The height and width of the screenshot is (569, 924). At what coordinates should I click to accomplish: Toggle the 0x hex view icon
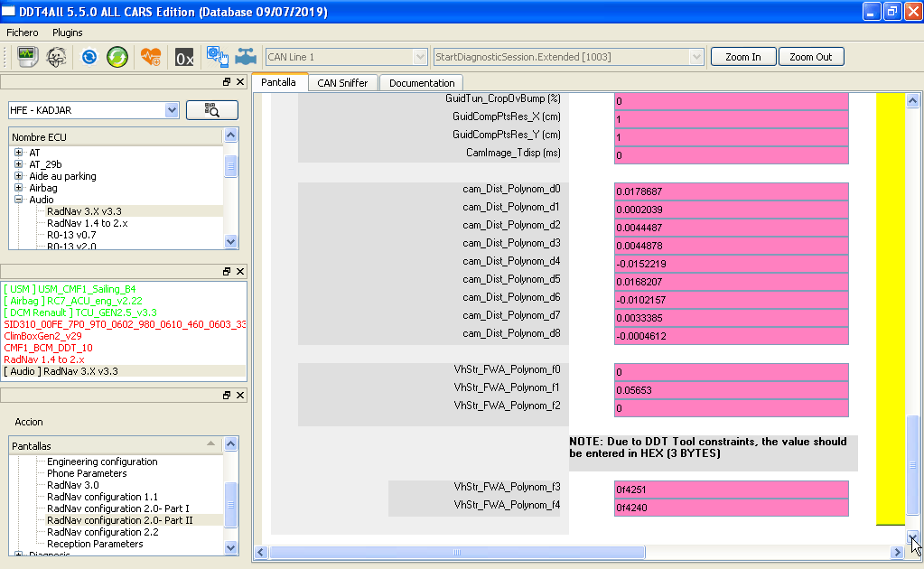[184, 57]
